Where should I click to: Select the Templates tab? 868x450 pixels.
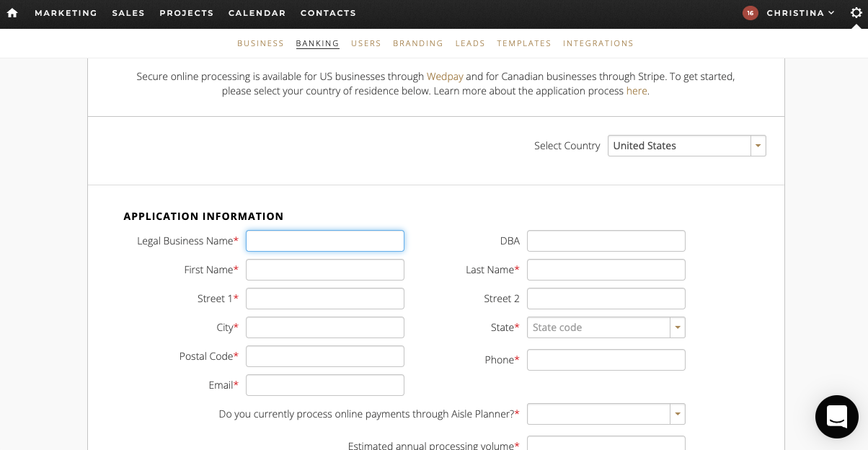pos(524,43)
